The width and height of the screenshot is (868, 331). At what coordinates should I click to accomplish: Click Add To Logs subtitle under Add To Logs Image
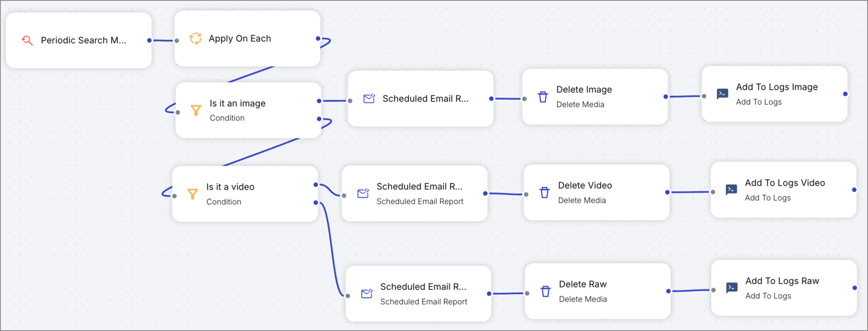(x=759, y=102)
